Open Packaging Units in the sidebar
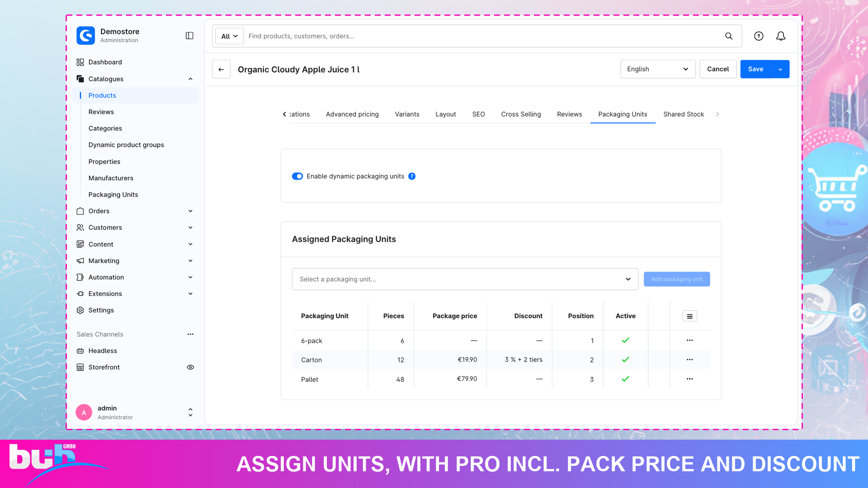The height and width of the screenshot is (488, 868). point(113,194)
